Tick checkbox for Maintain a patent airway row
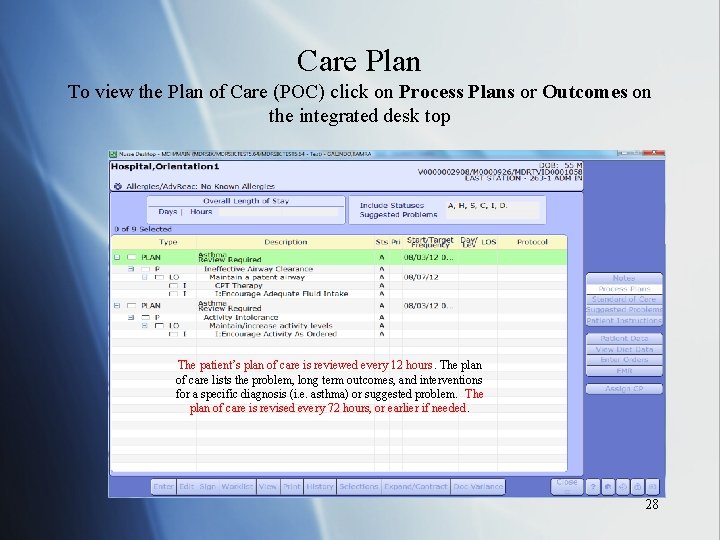The width and height of the screenshot is (720, 540). pyautogui.click(x=159, y=277)
